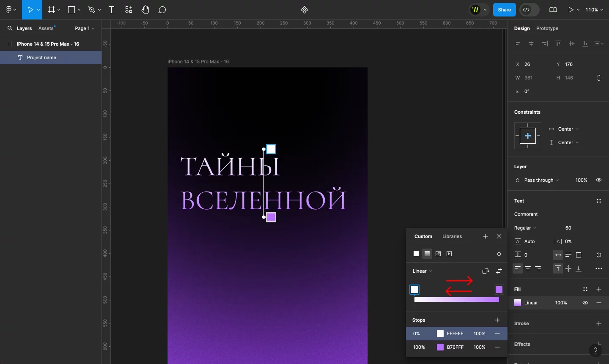Switch to Libraries tab in color picker
The image size is (609, 364).
click(x=452, y=236)
